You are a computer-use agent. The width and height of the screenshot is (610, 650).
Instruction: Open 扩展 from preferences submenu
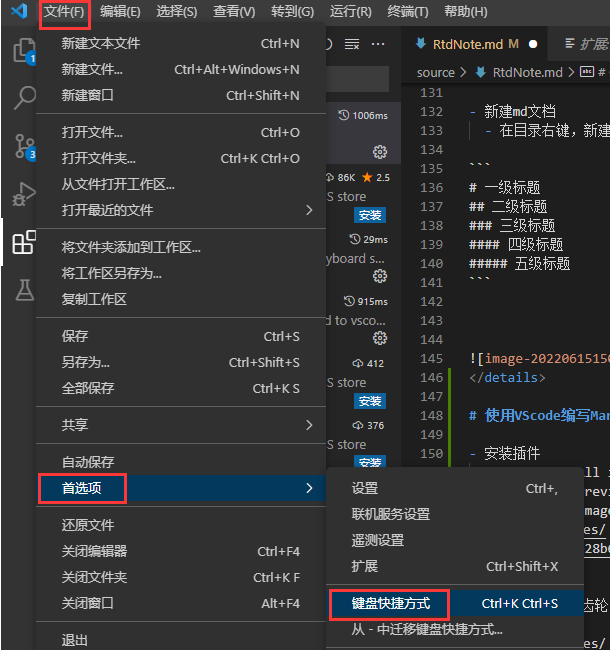click(455, 566)
